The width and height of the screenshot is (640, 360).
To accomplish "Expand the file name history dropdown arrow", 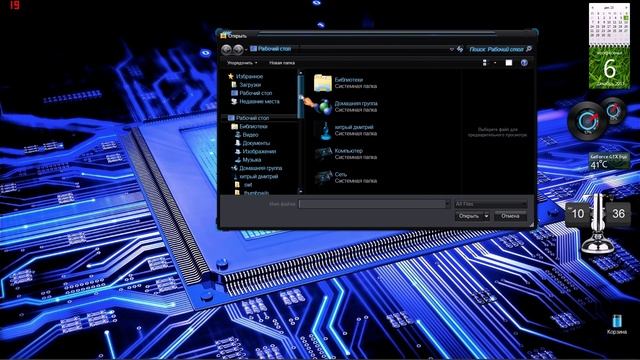I will pos(446,204).
